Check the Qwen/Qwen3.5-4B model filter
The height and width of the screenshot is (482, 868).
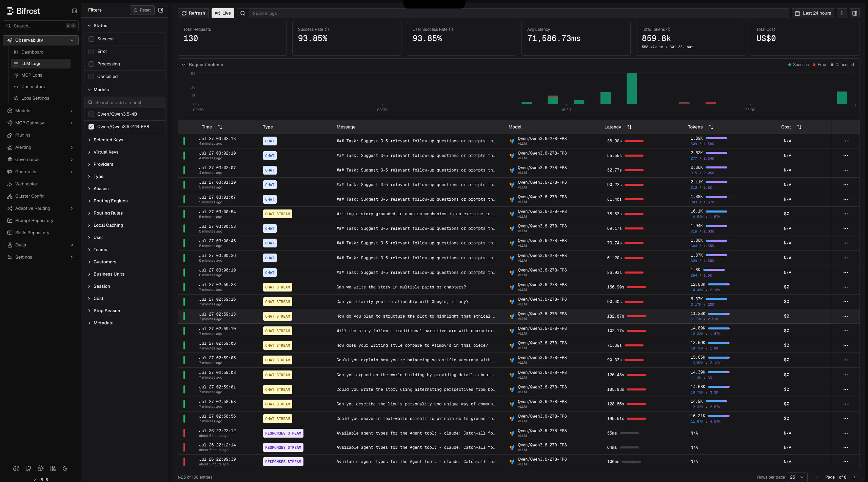coord(91,114)
